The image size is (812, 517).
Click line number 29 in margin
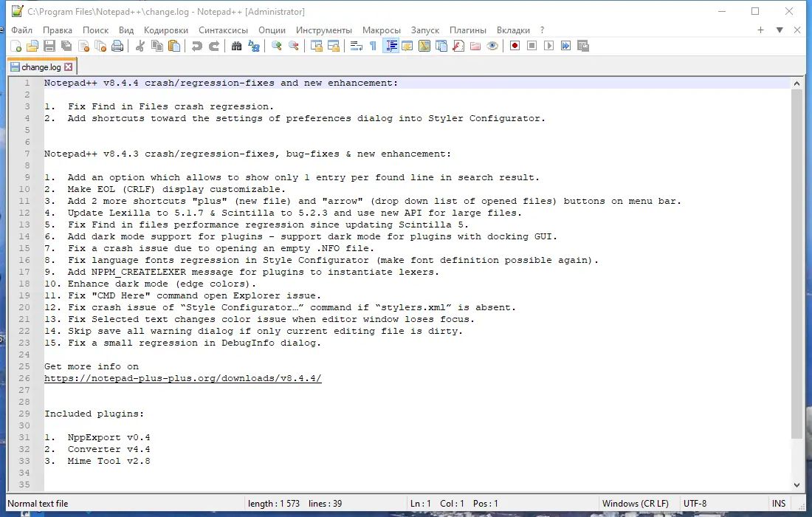pyautogui.click(x=24, y=414)
